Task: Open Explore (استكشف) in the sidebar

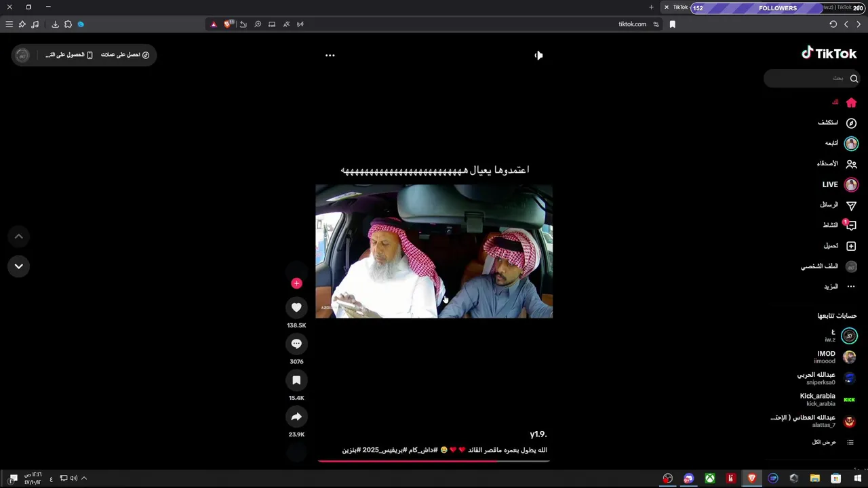Action: 837,123
